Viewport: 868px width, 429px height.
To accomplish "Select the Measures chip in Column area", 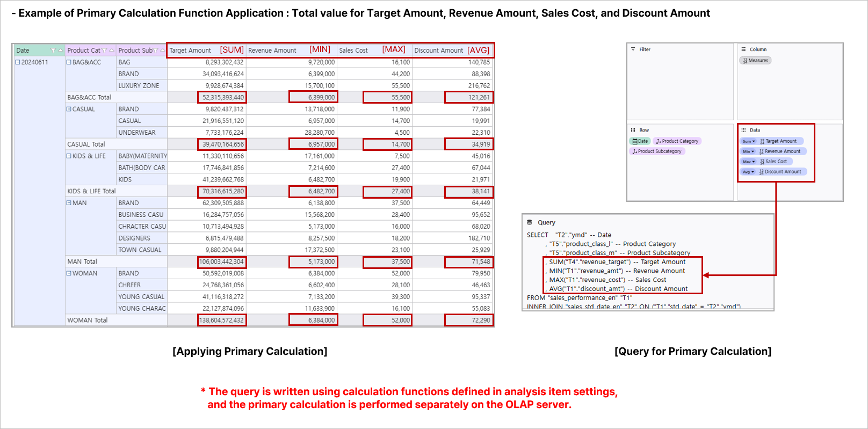I will point(755,61).
